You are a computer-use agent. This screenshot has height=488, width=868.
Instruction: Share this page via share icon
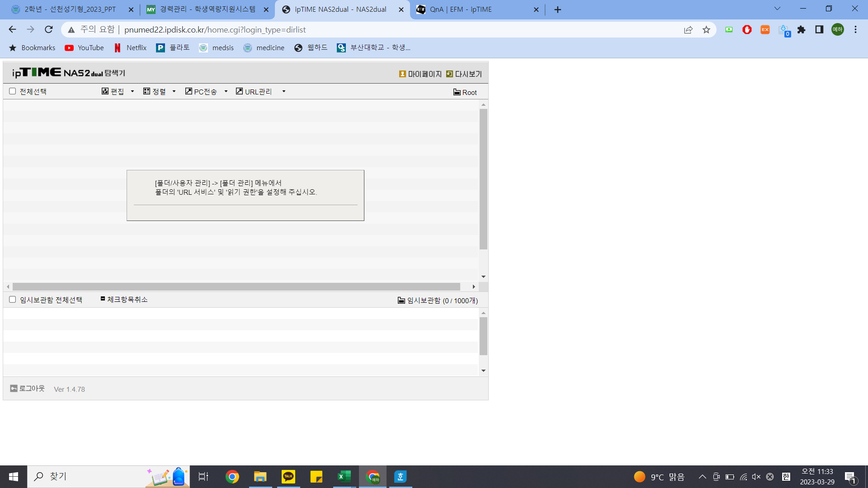688,30
